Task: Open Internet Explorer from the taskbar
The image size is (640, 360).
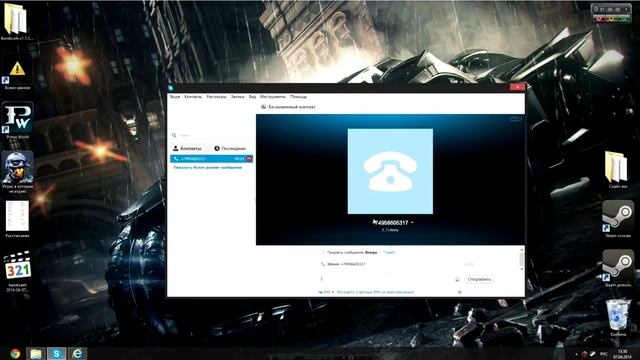Action: (77, 353)
